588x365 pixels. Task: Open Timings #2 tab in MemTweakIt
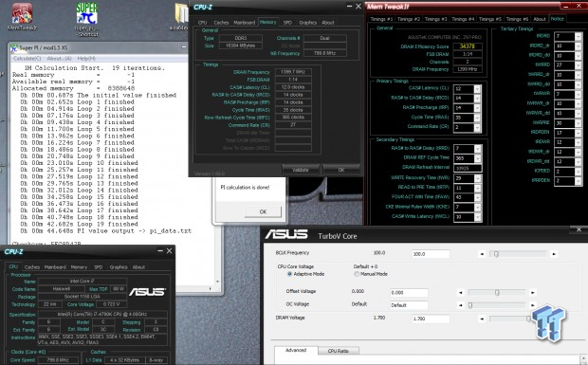[409, 19]
